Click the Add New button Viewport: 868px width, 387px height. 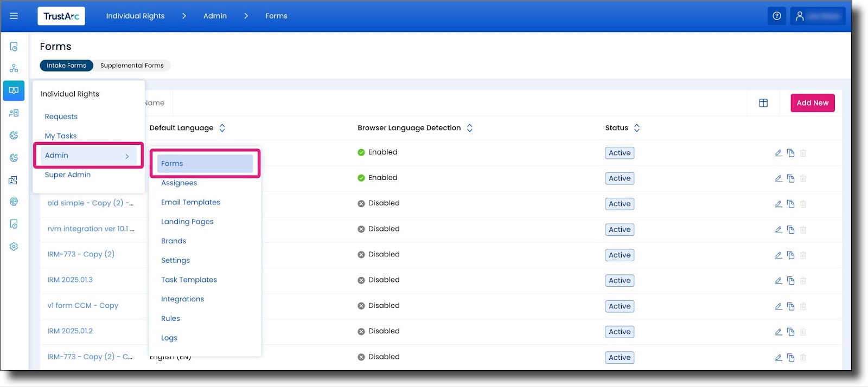pyautogui.click(x=813, y=103)
